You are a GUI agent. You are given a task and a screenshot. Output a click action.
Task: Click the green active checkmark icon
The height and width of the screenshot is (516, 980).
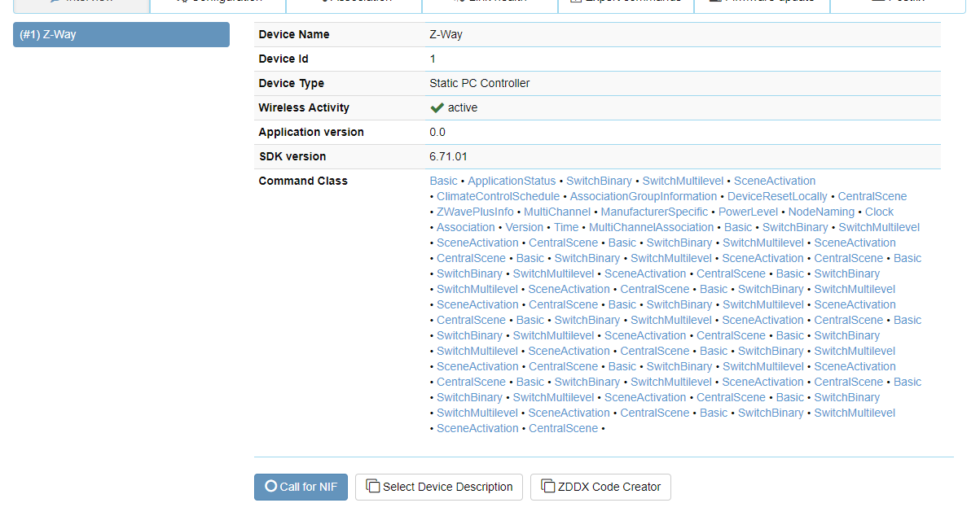[x=437, y=107]
